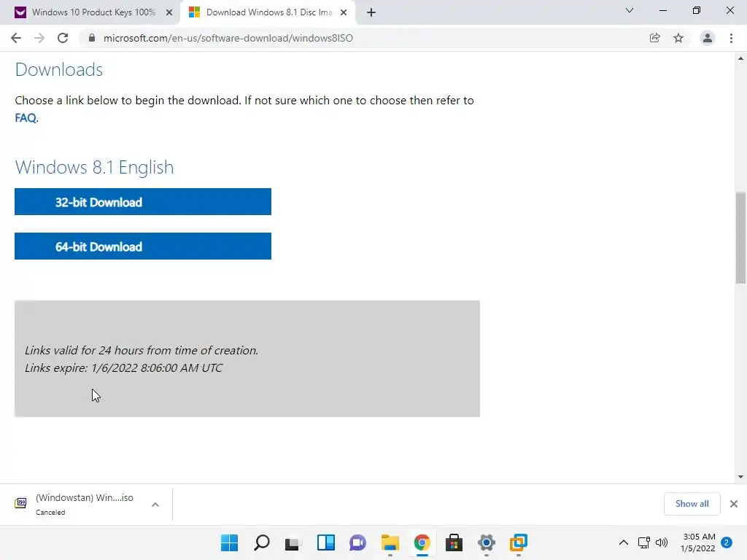Open the clock and calendar flyout

pyautogui.click(x=698, y=542)
